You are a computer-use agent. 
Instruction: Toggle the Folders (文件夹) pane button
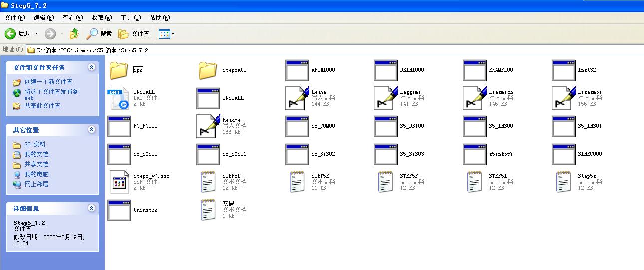134,34
